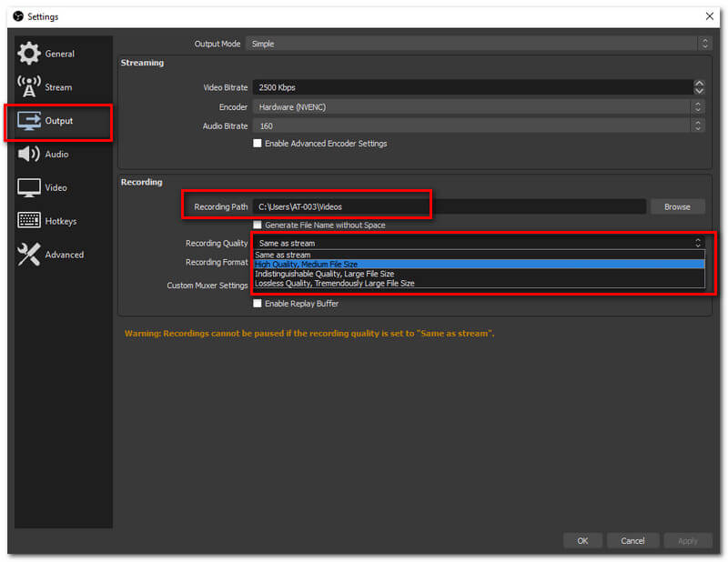Increase Video Bitrate with up arrow
This screenshot has height=562, width=728.
click(x=699, y=84)
